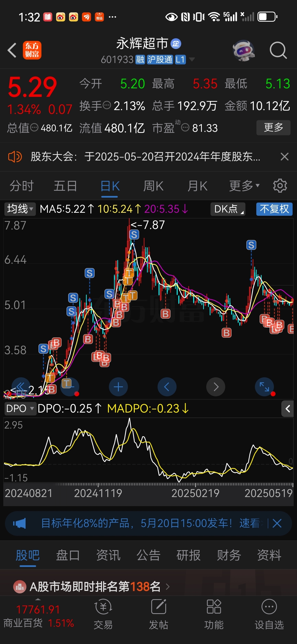The height and width of the screenshot is (644, 297).
Task: Open the 目标年化8% product promotion
Action: [x=151, y=523]
